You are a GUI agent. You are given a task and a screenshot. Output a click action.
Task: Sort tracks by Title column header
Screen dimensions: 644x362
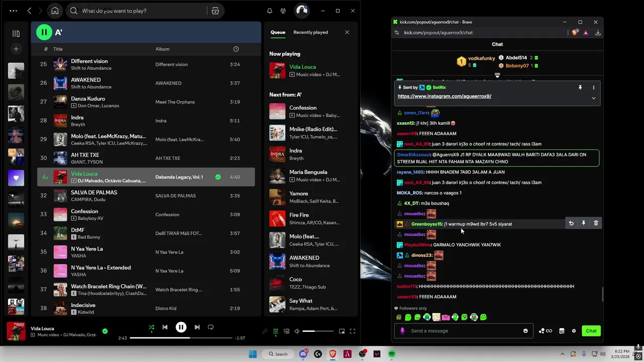tap(58, 49)
